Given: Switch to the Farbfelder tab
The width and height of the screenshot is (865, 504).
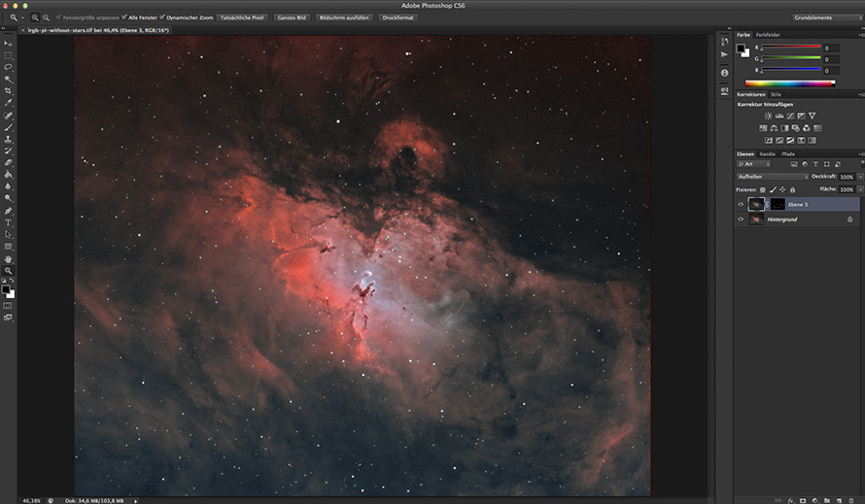Looking at the screenshot, I should point(768,35).
